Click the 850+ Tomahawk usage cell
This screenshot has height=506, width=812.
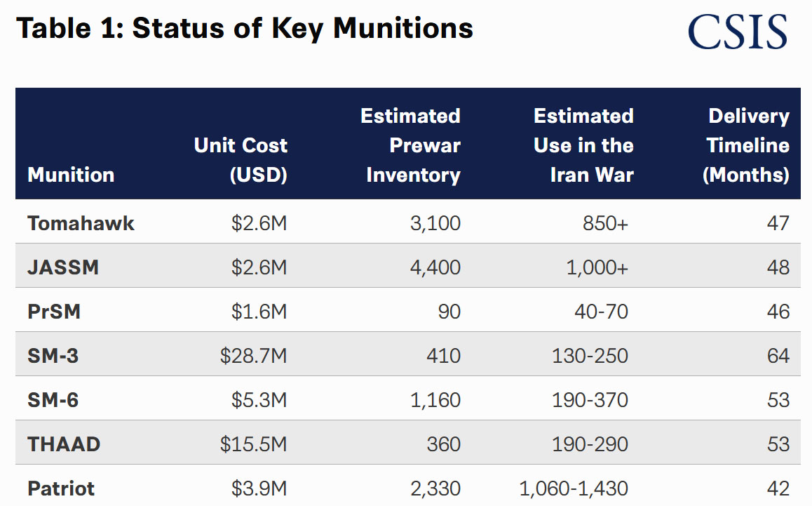click(605, 223)
